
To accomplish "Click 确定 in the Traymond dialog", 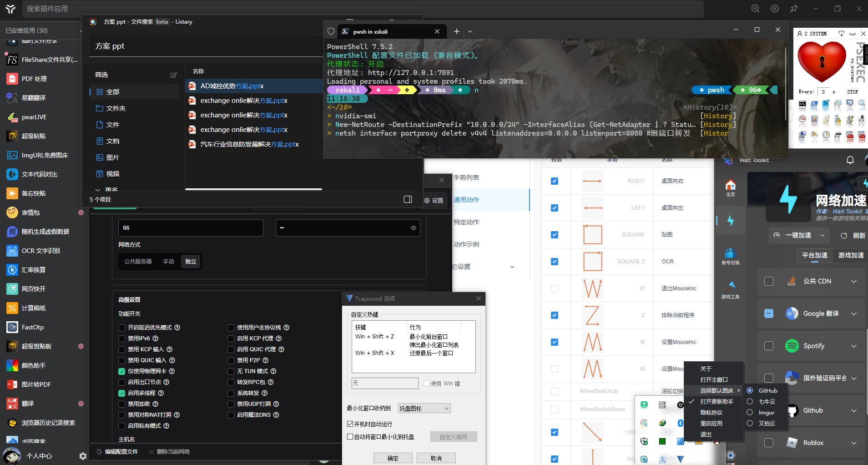I will click(x=393, y=458).
